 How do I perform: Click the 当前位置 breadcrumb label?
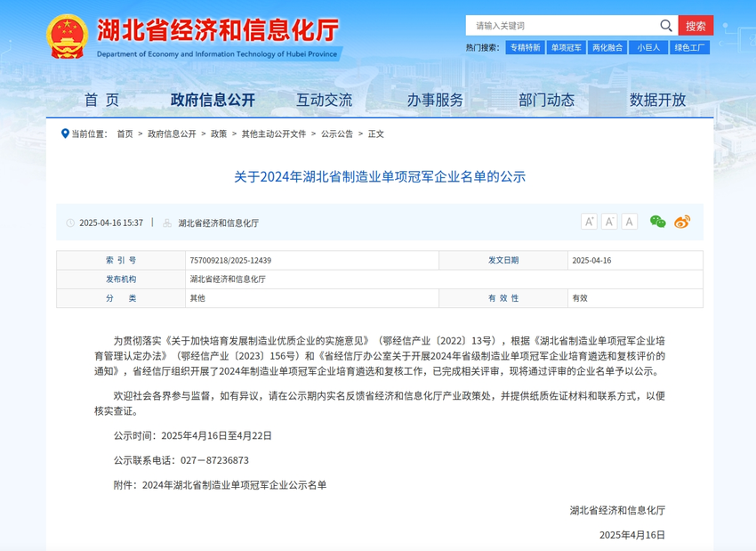click(x=90, y=134)
